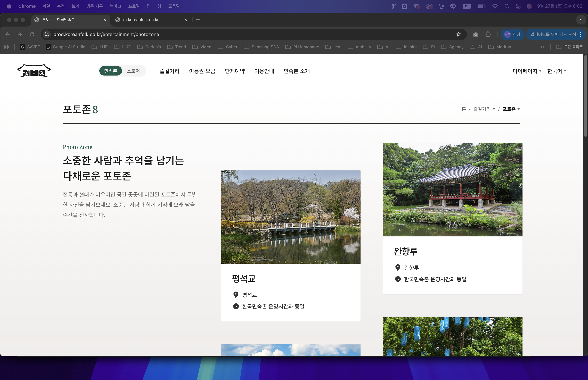The image size is (588, 380).
Task: Expand the 포토존 breadcrumb dropdown
Action: pos(511,109)
